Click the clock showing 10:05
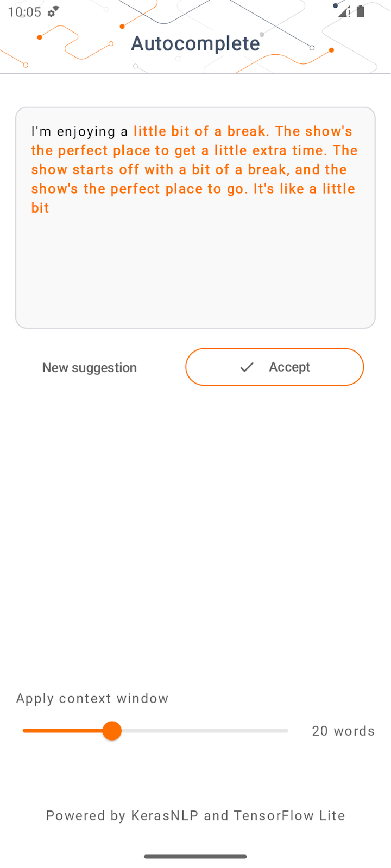391x868 pixels. point(24,11)
